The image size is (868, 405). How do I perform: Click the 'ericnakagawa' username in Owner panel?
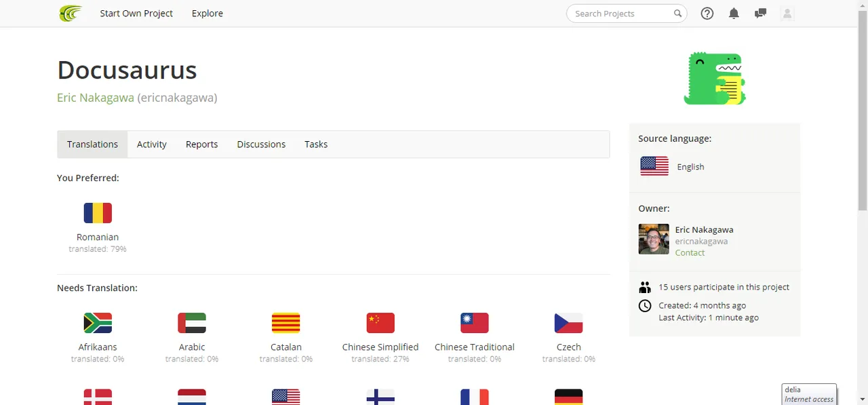tap(701, 241)
